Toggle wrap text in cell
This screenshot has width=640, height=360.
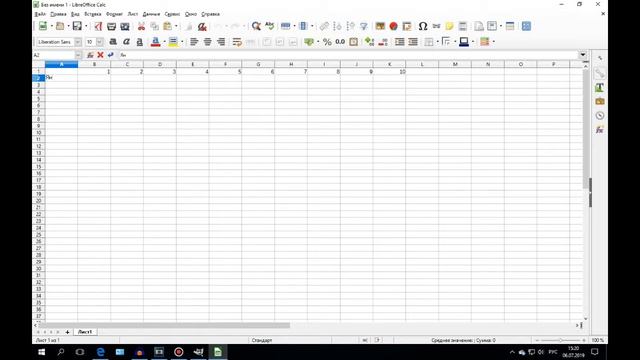tap(237, 42)
